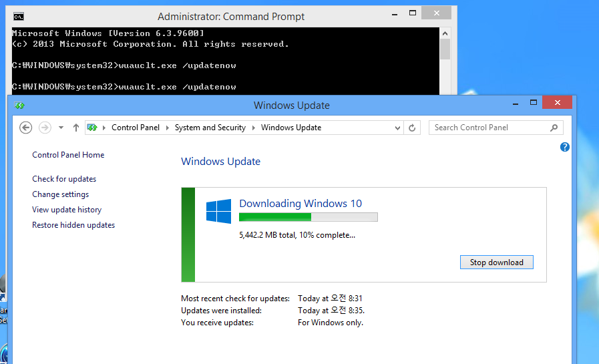Expand the chevron after System and Security
This screenshot has height=364, width=599.
(254, 128)
